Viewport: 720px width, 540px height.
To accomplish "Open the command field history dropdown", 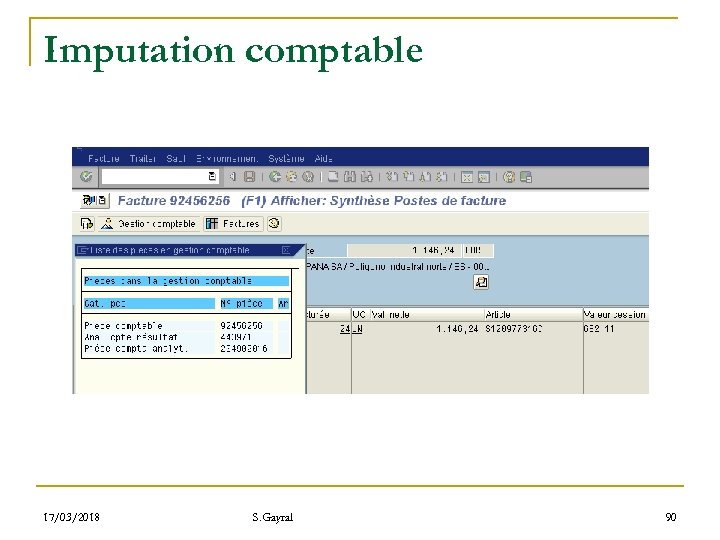I will [212, 176].
